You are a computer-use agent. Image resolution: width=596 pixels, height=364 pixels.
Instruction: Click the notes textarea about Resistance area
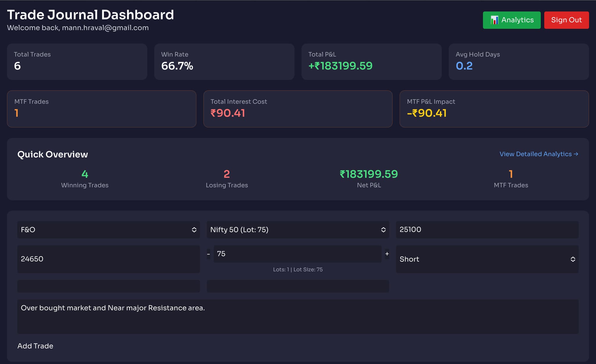[x=298, y=317]
